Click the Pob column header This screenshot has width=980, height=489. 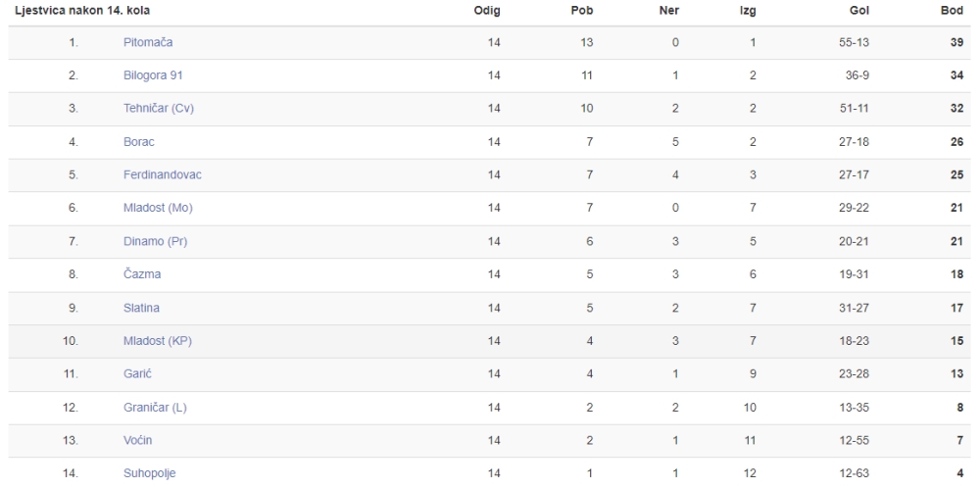(582, 11)
